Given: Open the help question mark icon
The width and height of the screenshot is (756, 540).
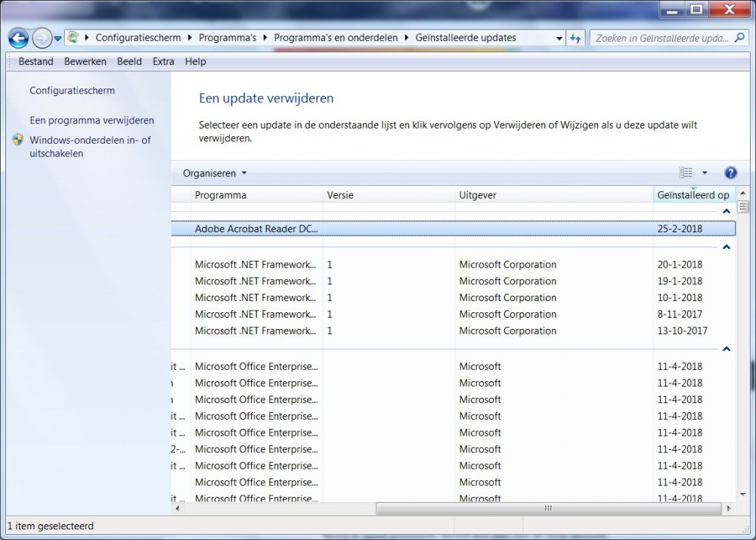Looking at the screenshot, I should click(730, 173).
